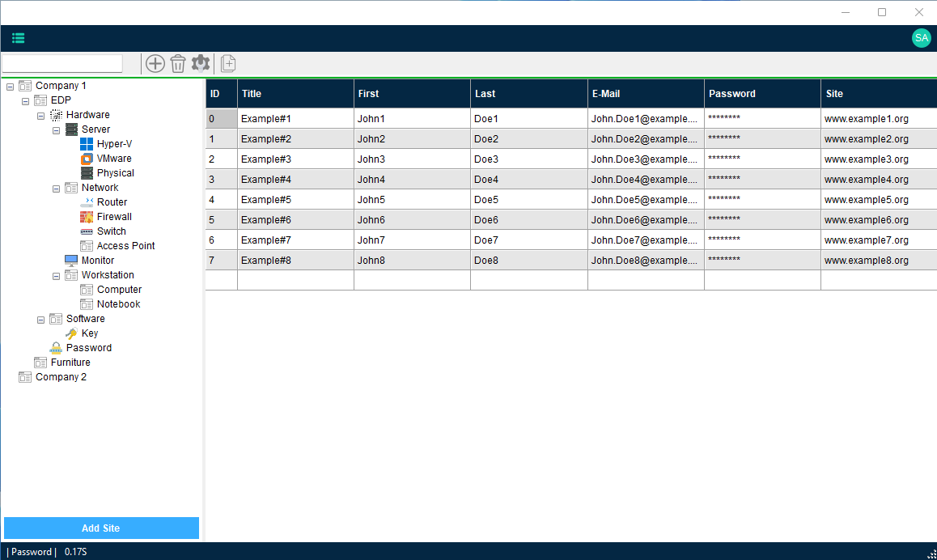Image resolution: width=937 pixels, height=560 pixels.
Task: Sort by the ID column header
Action: 222,93
